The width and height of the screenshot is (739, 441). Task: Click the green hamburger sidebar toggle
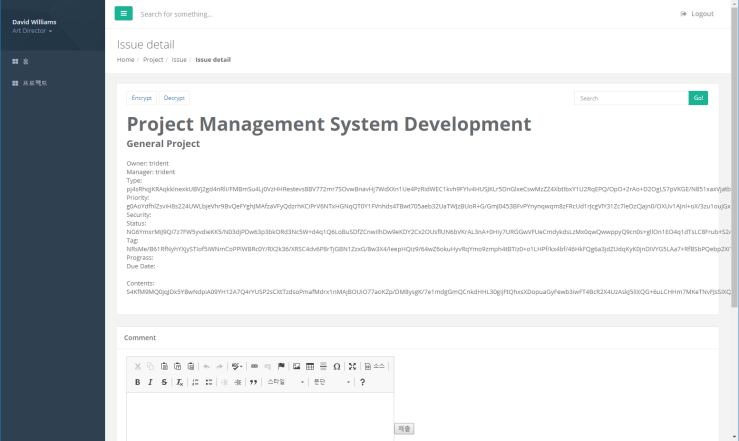(x=123, y=13)
